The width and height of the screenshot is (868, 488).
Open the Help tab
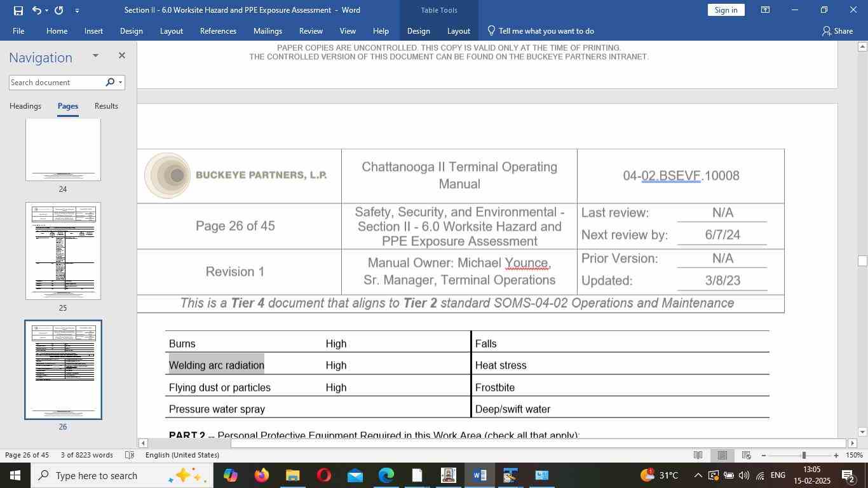pyautogui.click(x=381, y=30)
